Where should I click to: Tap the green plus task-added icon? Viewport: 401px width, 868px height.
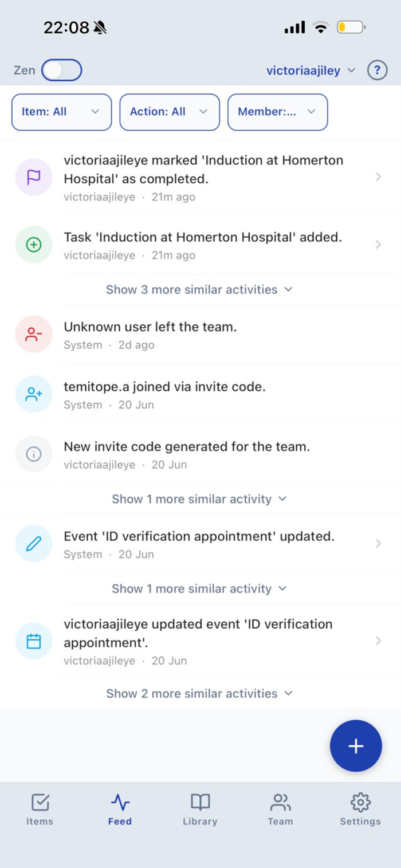[34, 245]
